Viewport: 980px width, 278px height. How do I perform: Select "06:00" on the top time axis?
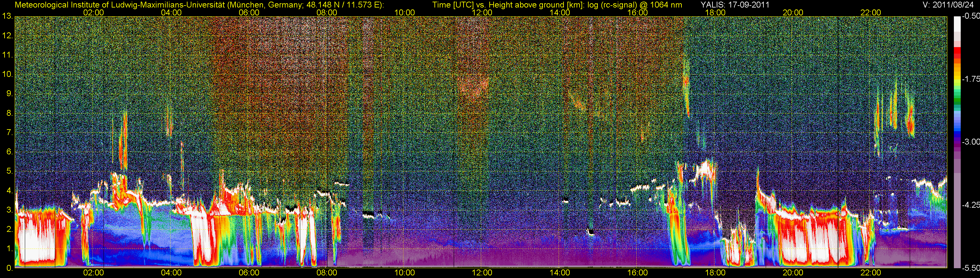249,12
